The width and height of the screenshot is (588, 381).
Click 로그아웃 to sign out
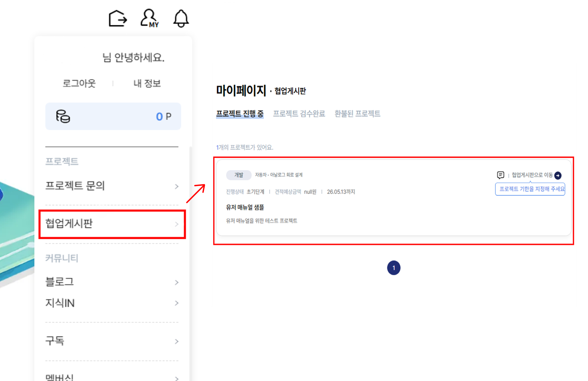pos(79,83)
